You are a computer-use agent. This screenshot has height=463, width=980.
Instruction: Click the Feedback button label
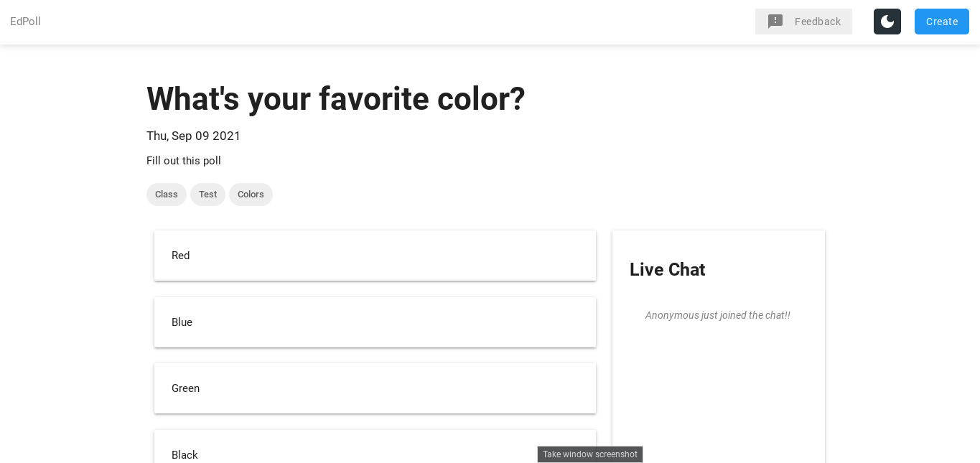817,22
